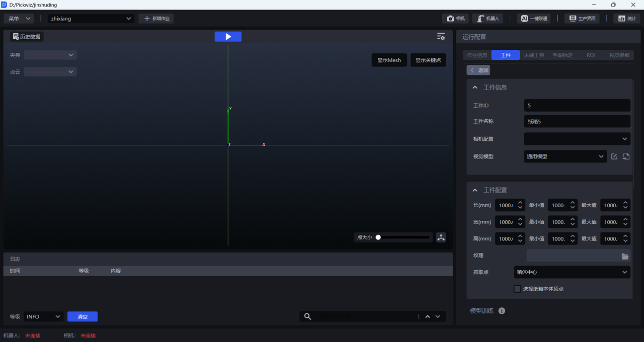The height and width of the screenshot is (342, 644).
Task: Click the log search magnifier icon
Action: [307, 316]
